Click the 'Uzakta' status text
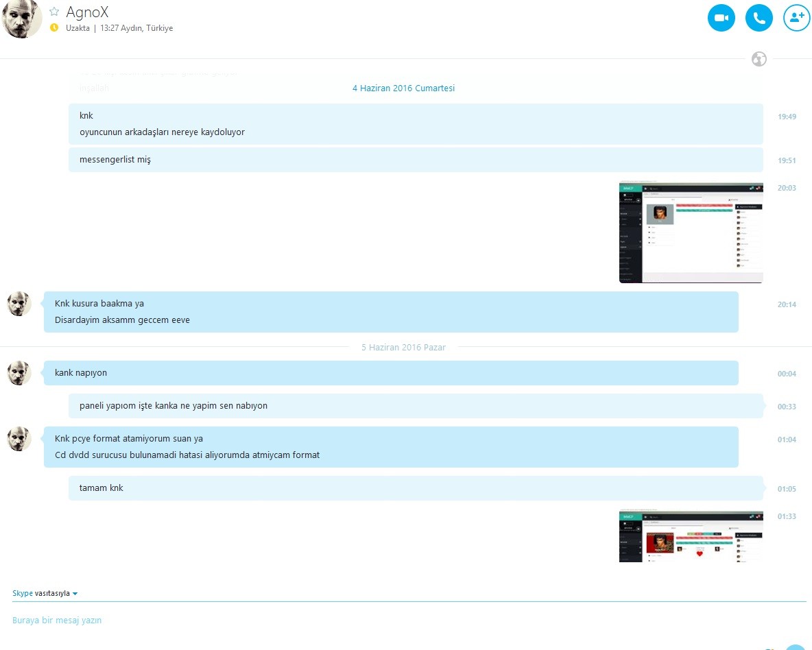This screenshot has height=650, width=812. point(77,28)
